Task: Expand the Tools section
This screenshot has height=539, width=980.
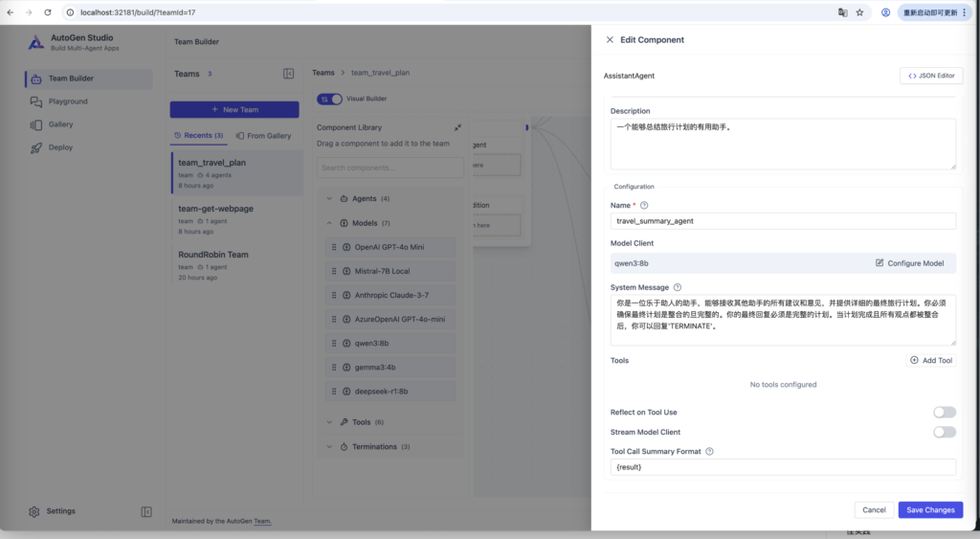Action: click(390, 422)
